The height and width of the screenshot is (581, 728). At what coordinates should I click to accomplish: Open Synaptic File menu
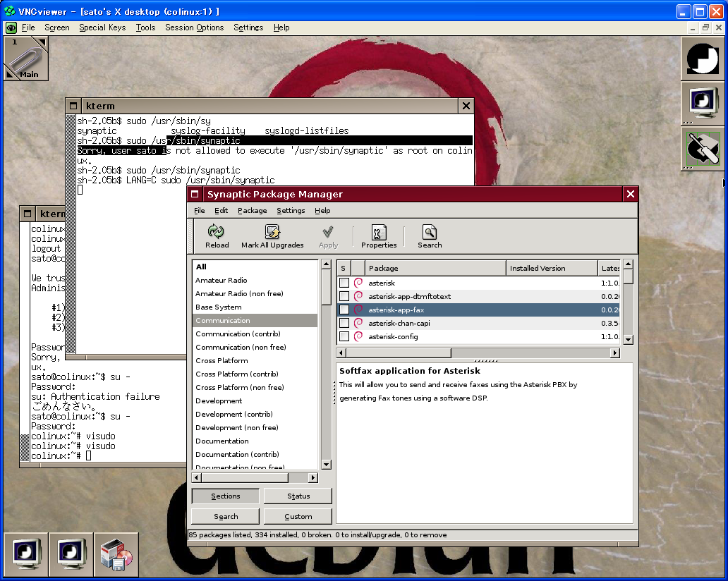199,211
